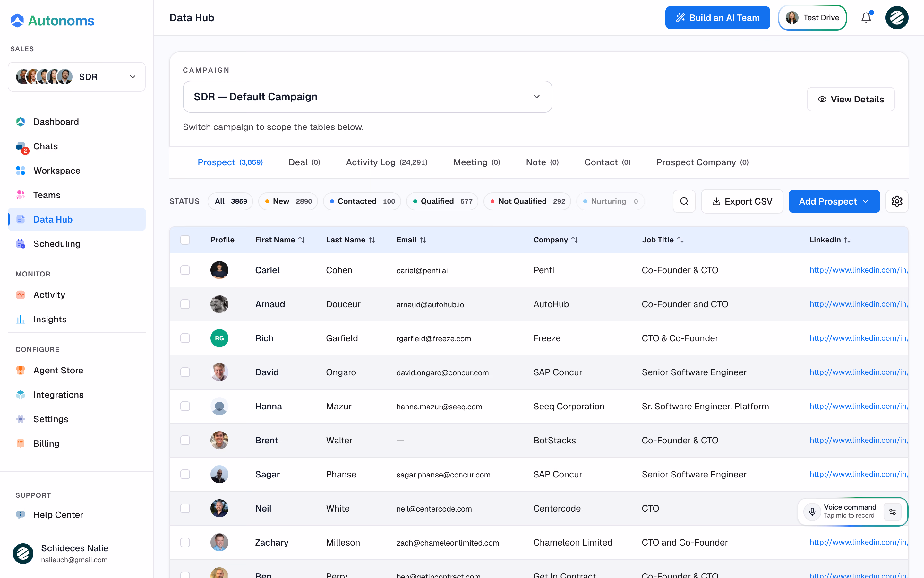Open Insights in sidebar
Viewport: 924px width, 578px height.
pyautogui.click(x=76, y=319)
